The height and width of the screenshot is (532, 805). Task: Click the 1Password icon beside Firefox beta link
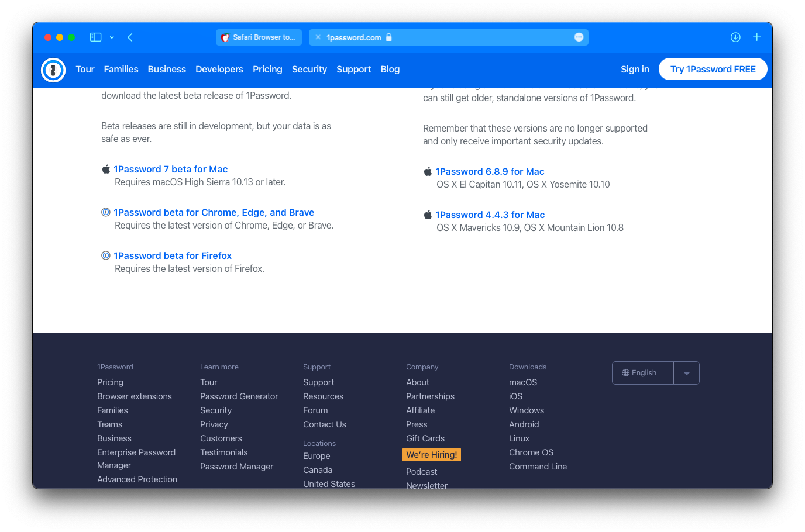pos(106,256)
